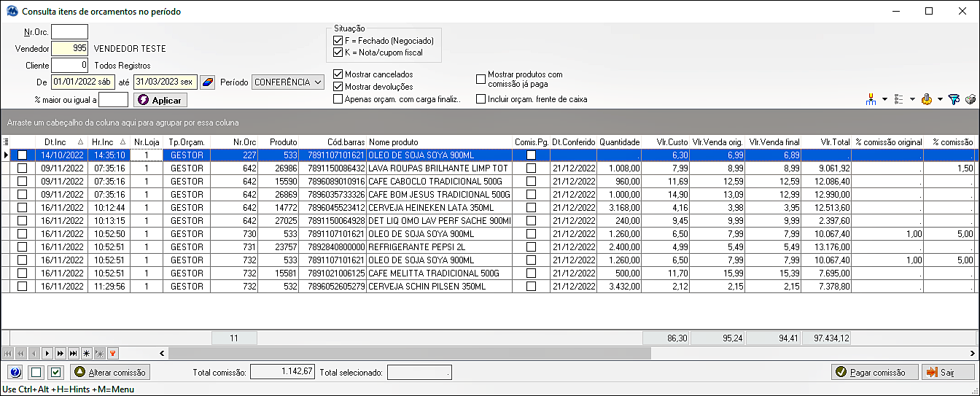Click the De start date field
The width and height of the screenshot is (980, 396).
(x=83, y=82)
